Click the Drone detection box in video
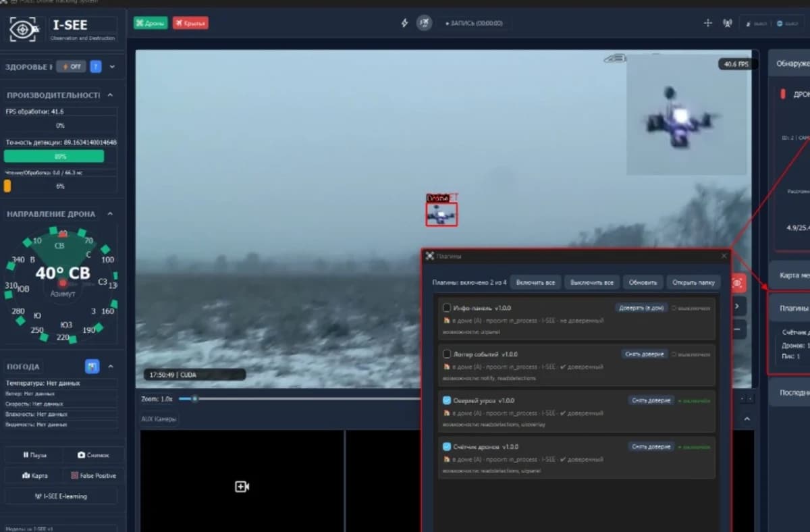Screen dimensions: 810x532 point(441,214)
